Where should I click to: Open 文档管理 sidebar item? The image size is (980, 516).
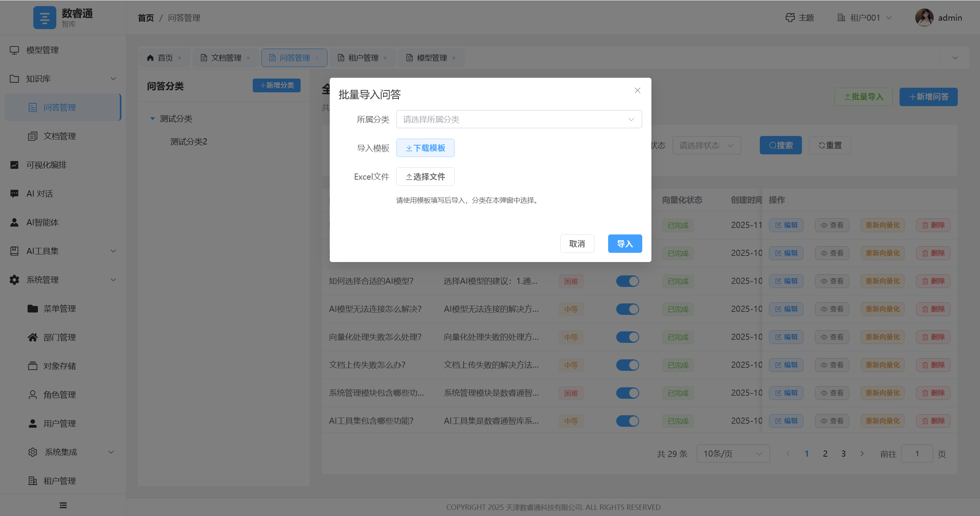tap(63, 136)
